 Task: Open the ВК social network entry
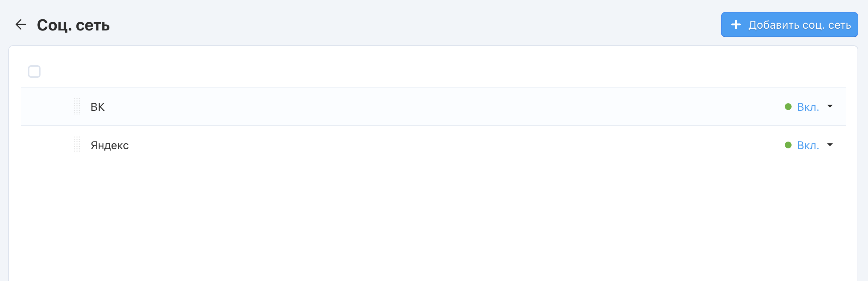tap(98, 107)
